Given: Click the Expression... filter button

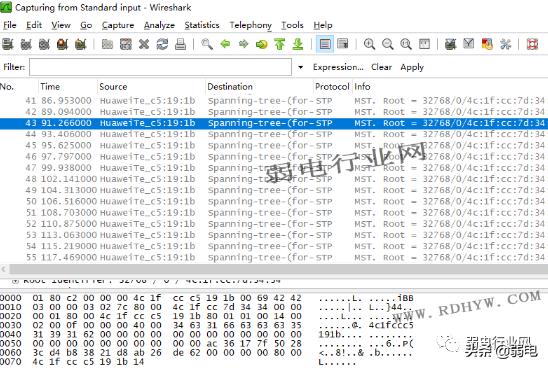Looking at the screenshot, I should 338,67.
